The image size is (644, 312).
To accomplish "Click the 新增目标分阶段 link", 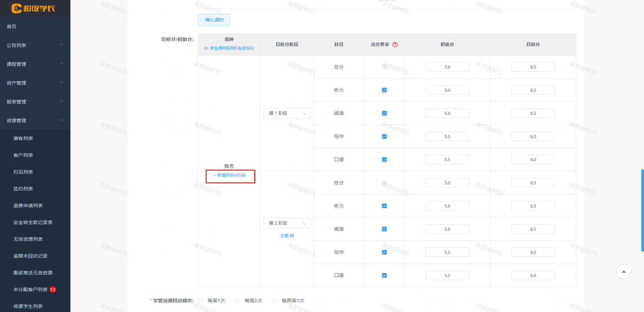I will point(230,175).
